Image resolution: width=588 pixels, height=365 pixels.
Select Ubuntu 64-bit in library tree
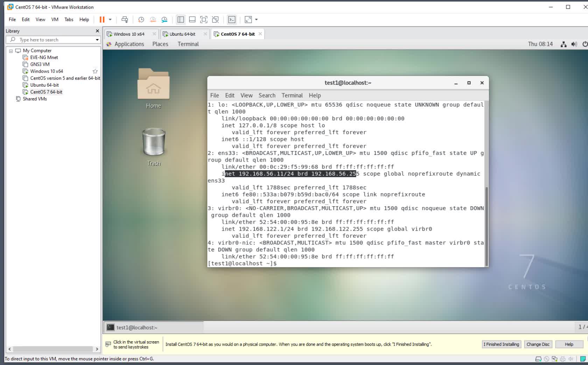(44, 85)
